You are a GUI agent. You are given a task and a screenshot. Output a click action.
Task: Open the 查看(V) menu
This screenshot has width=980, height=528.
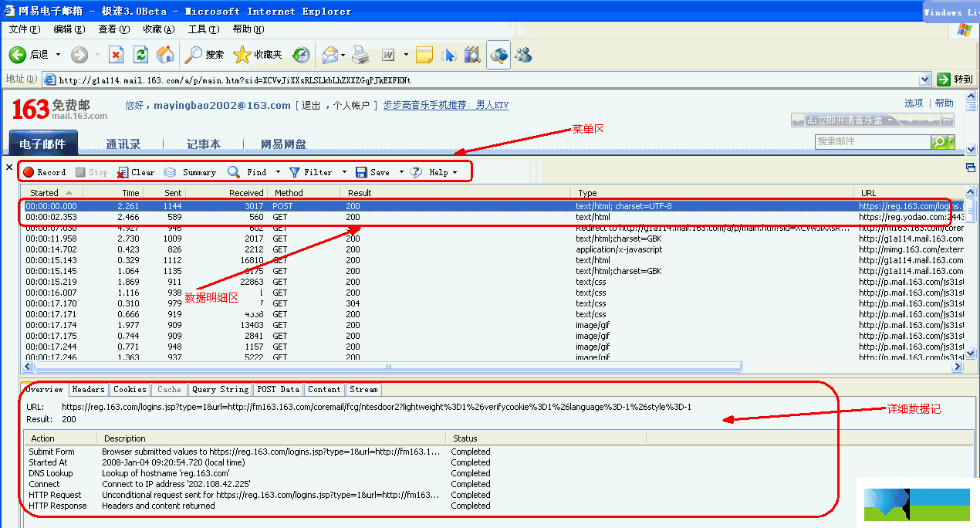coord(113,29)
